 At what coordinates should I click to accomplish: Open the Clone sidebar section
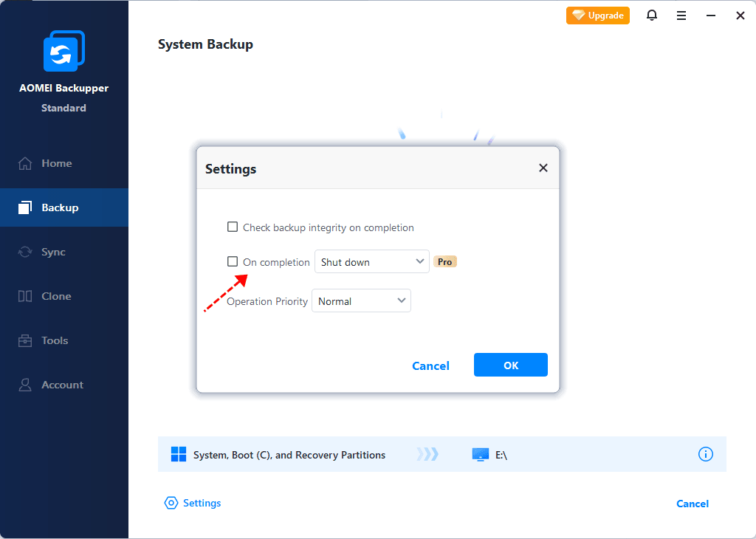point(56,296)
